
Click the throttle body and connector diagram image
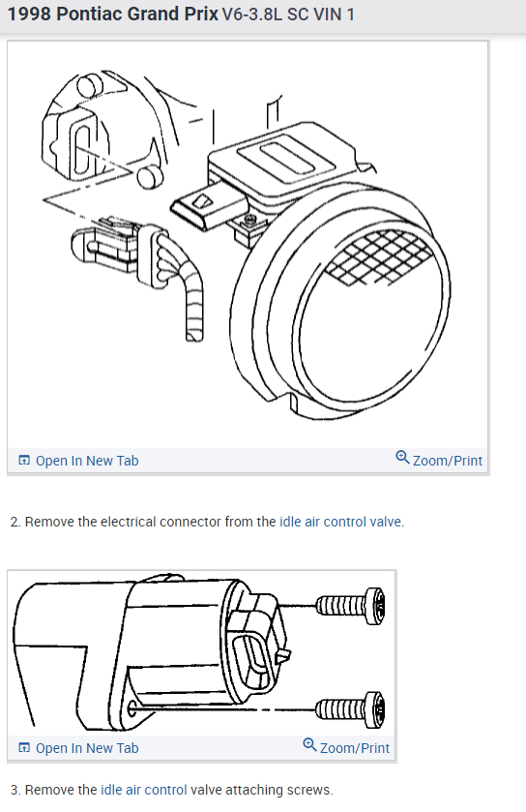[x=248, y=245]
